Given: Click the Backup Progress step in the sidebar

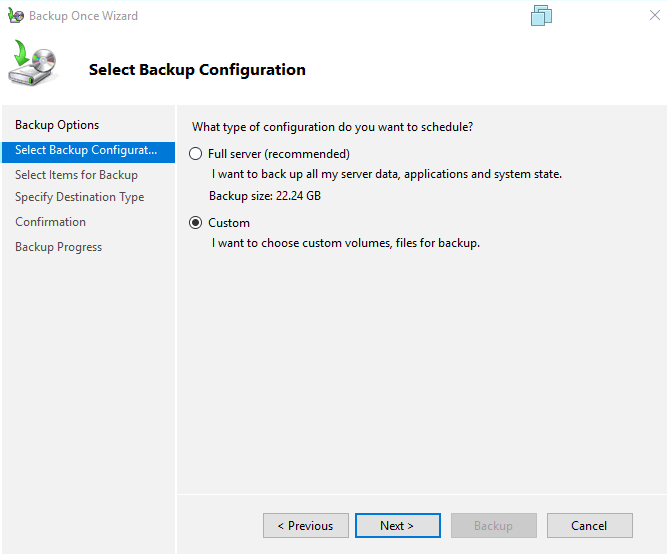Looking at the screenshot, I should click(x=58, y=247).
